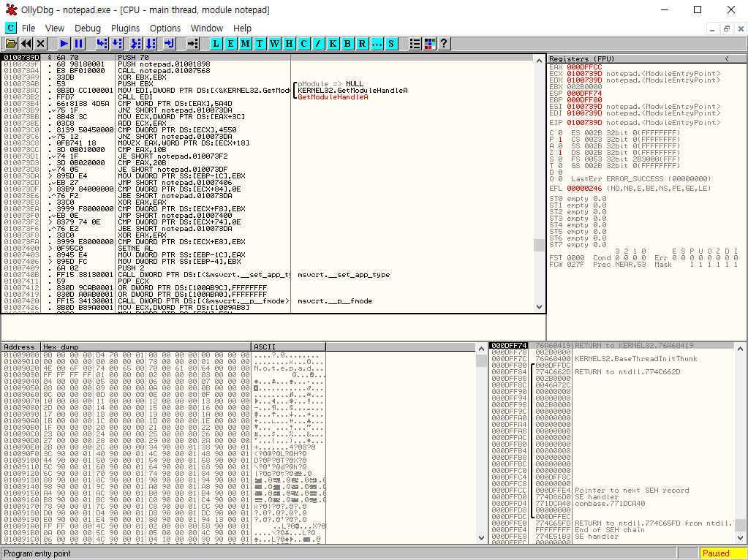Image resolution: width=748 pixels, height=560 pixels.
Task: Click the Open file folder icon
Action: click(11, 44)
